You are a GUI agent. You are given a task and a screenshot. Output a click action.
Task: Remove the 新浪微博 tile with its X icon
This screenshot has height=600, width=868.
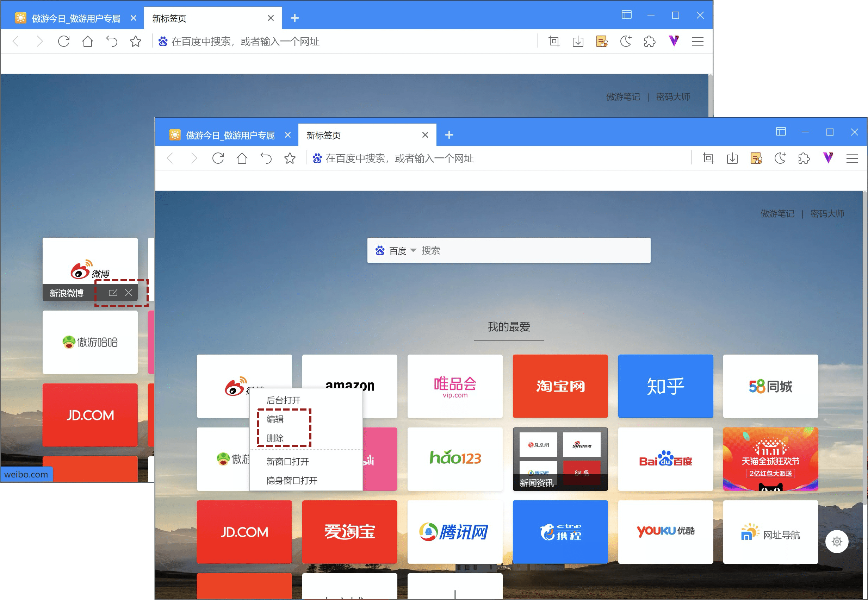coord(129,293)
